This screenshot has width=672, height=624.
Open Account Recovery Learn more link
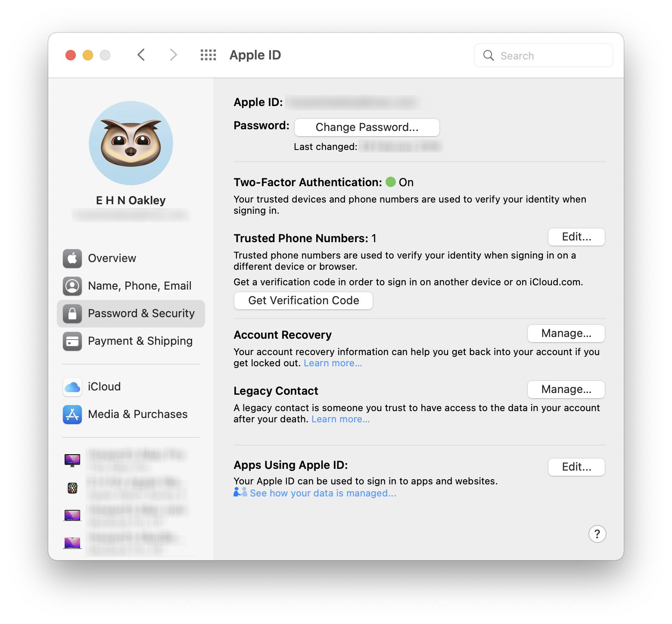pyautogui.click(x=333, y=363)
